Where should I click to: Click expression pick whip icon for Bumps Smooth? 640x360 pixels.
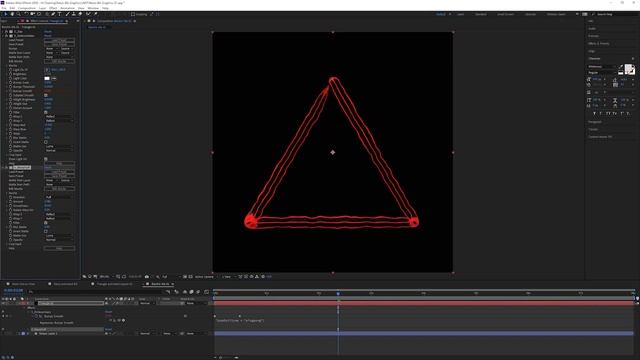pos(119,320)
